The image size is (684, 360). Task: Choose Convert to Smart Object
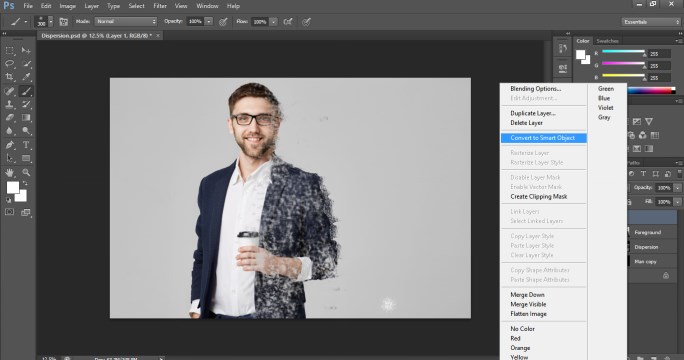tap(543, 138)
